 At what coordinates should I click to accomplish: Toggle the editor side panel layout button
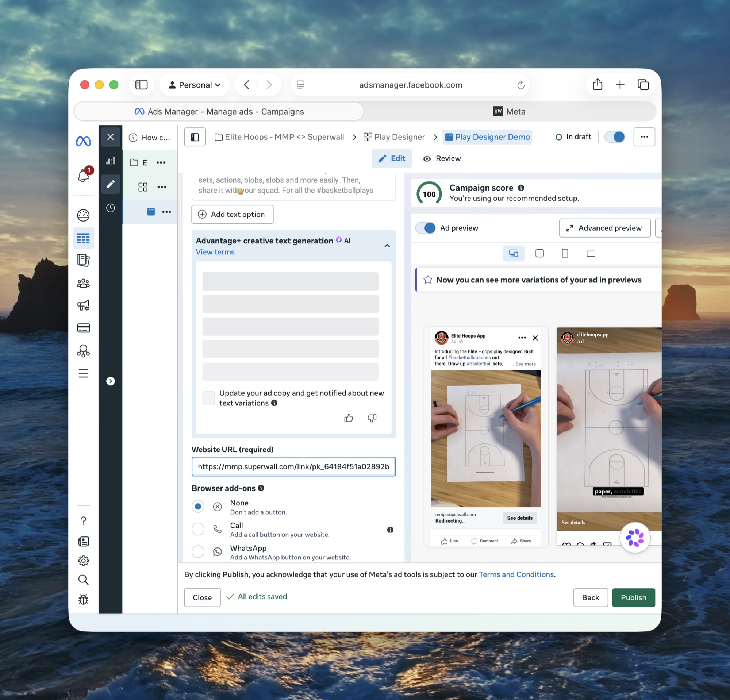195,137
